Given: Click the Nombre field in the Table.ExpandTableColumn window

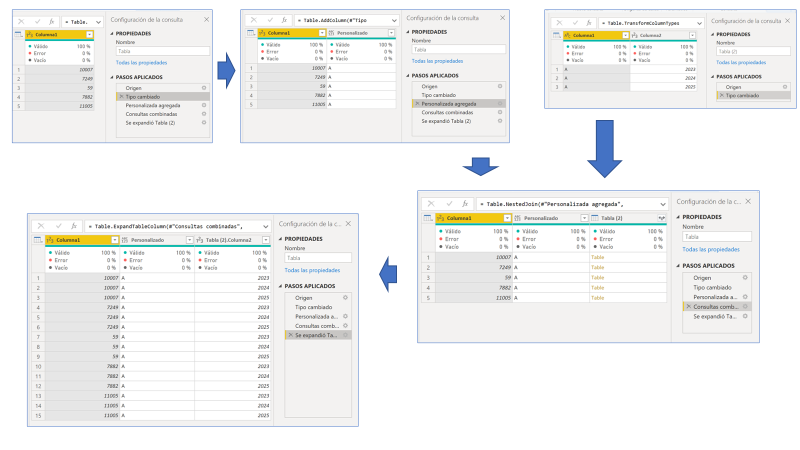Looking at the screenshot, I should (x=318, y=258).
